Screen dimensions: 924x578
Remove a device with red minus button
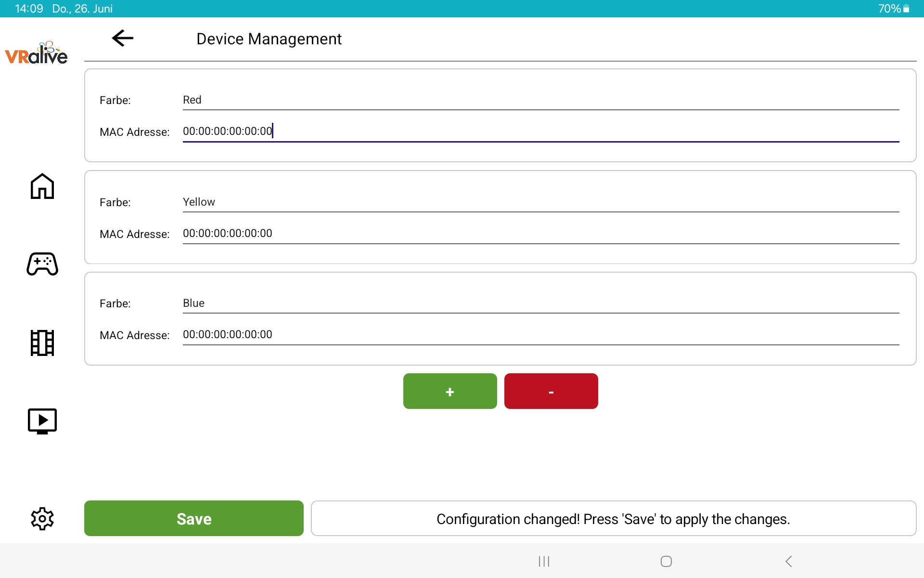[x=551, y=391]
